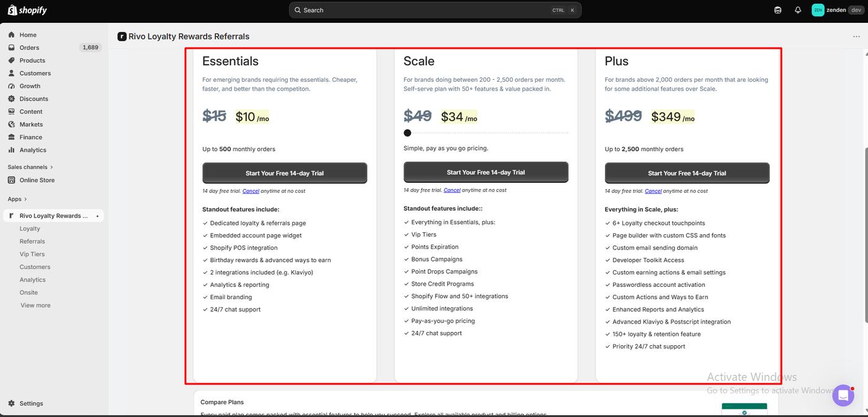Open Rivo Customers submenu item
The height and width of the screenshot is (417, 868).
coord(35,267)
